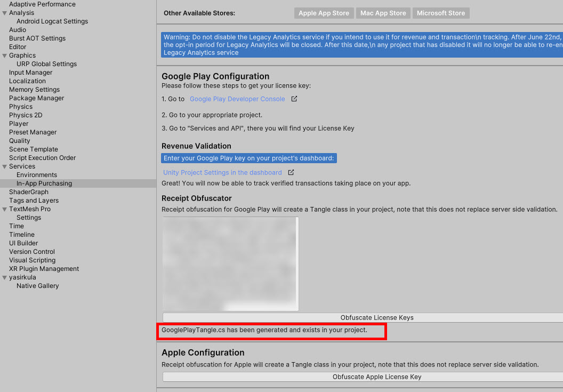Collapse the yasirkula tree section
The width and height of the screenshot is (563, 392).
pyautogui.click(x=5, y=278)
